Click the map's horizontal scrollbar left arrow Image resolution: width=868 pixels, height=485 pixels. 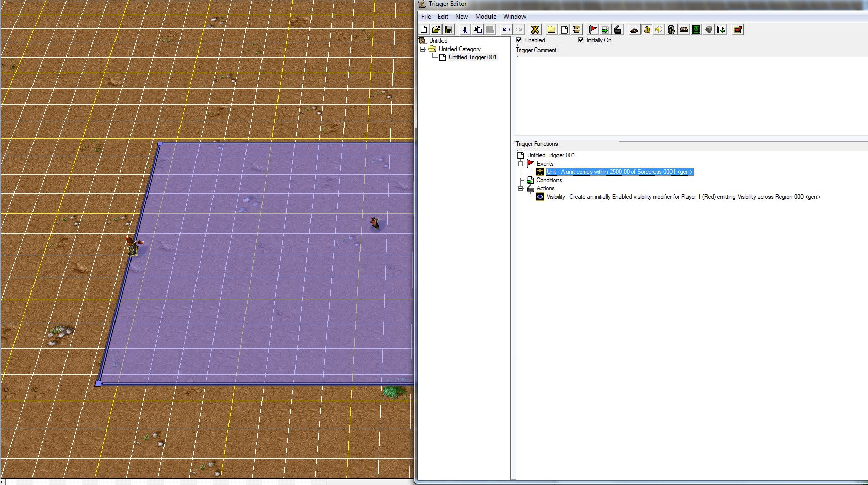[3, 482]
